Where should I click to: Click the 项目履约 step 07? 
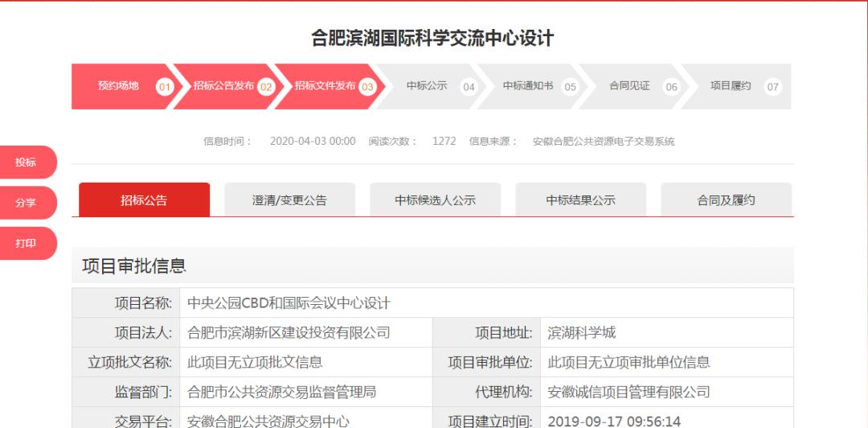[736, 87]
